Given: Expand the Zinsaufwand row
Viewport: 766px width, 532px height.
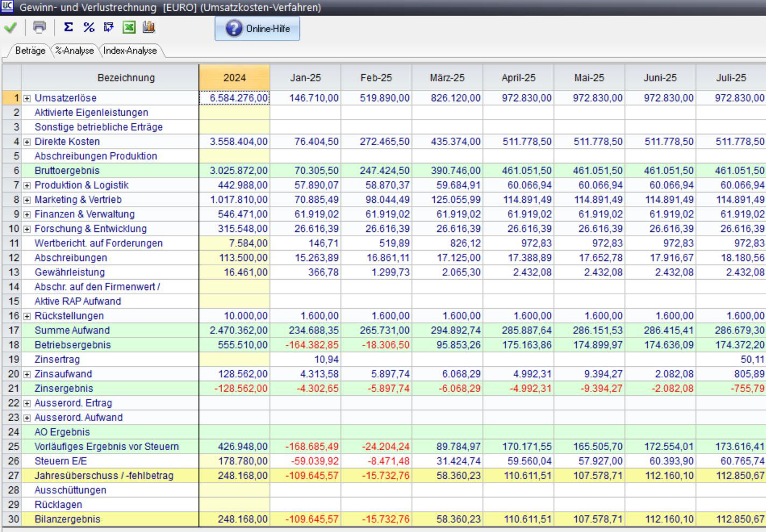Looking at the screenshot, I should [x=27, y=374].
